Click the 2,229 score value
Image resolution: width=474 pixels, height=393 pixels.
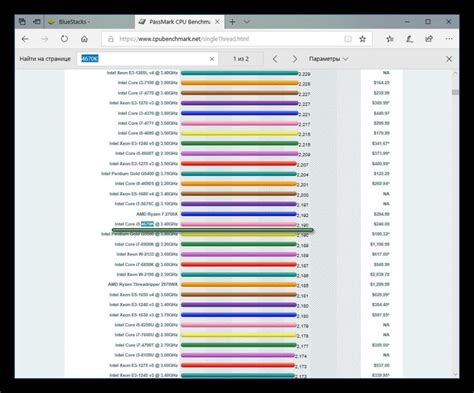click(x=304, y=74)
